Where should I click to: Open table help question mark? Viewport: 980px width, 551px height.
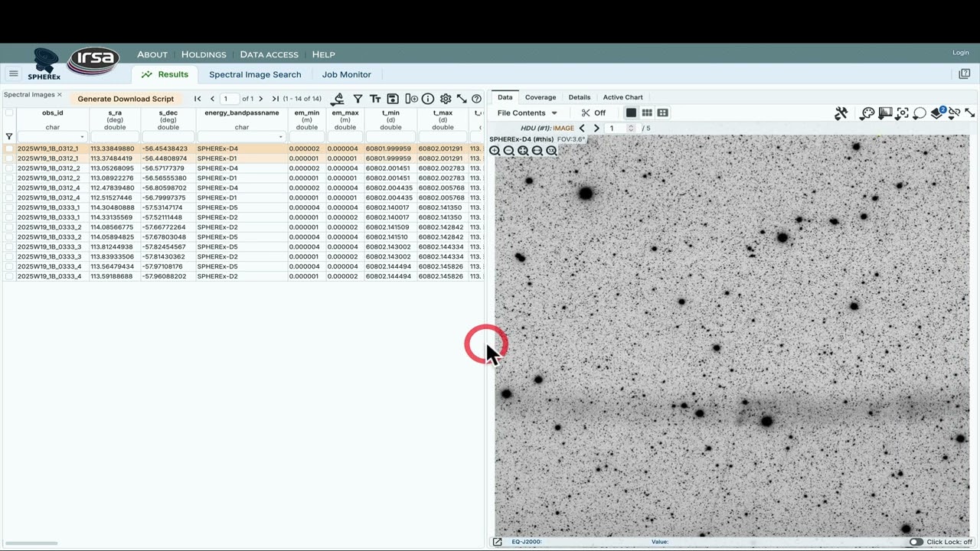pyautogui.click(x=476, y=99)
